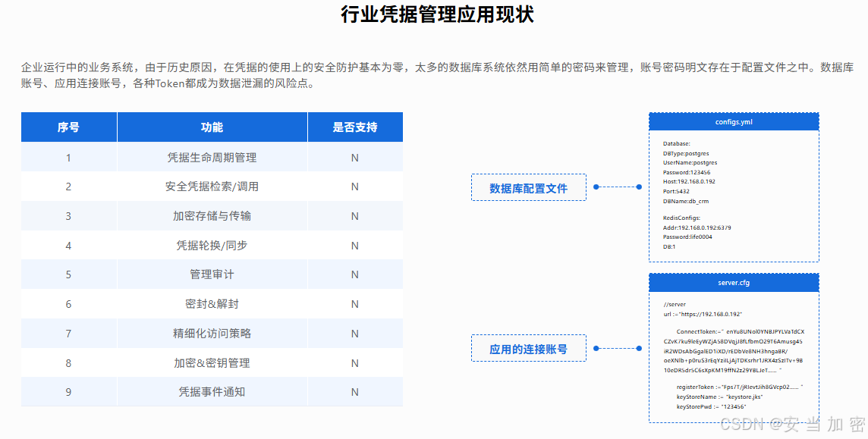The width and height of the screenshot is (868, 439).
Task: Click the 是否支持 table column header
Action: [354, 127]
